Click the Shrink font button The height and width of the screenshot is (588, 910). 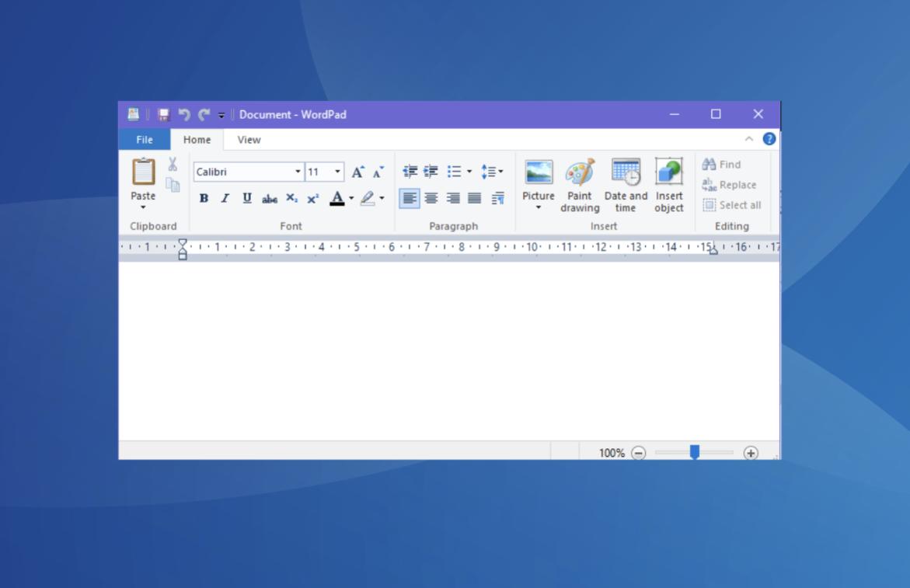coord(378,172)
